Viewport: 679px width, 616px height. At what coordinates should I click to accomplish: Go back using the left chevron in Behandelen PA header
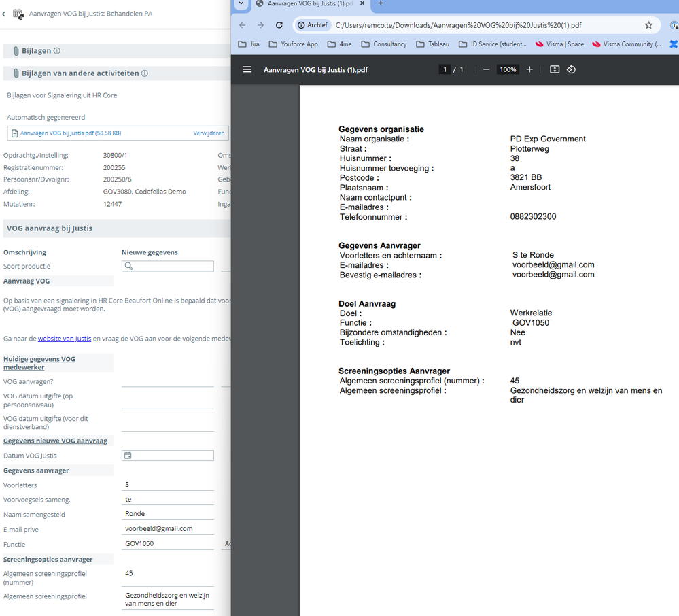pyautogui.click(x=4, y=14)
